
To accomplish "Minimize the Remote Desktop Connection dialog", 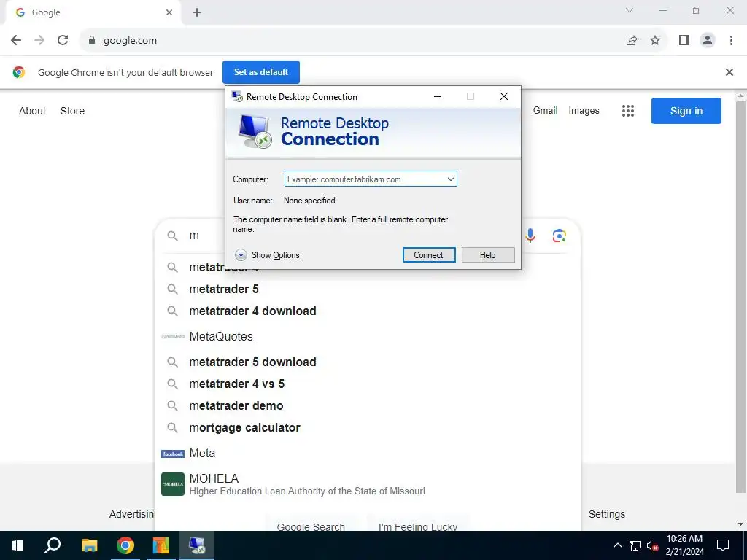I will click(x=438, y=97).
